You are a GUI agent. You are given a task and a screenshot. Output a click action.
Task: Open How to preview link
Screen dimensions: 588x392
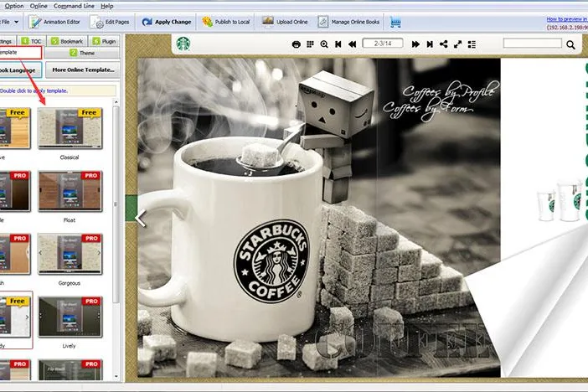coord(566,19)
